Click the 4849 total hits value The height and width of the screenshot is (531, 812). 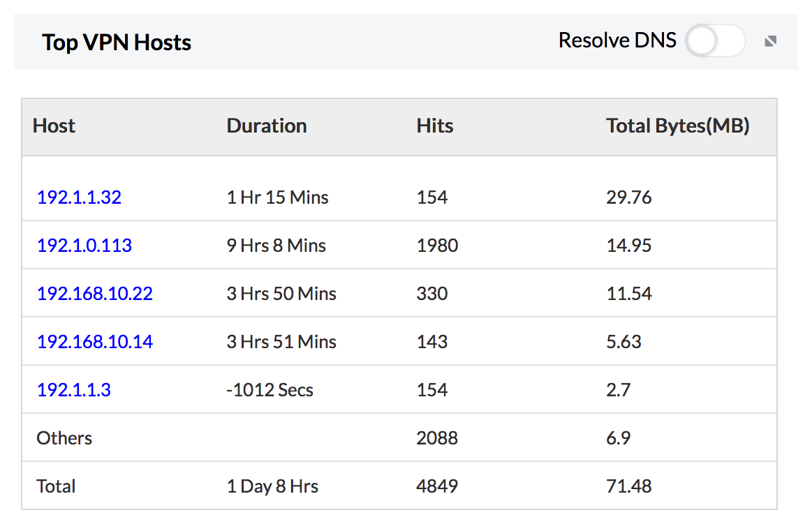coord(437,486)
